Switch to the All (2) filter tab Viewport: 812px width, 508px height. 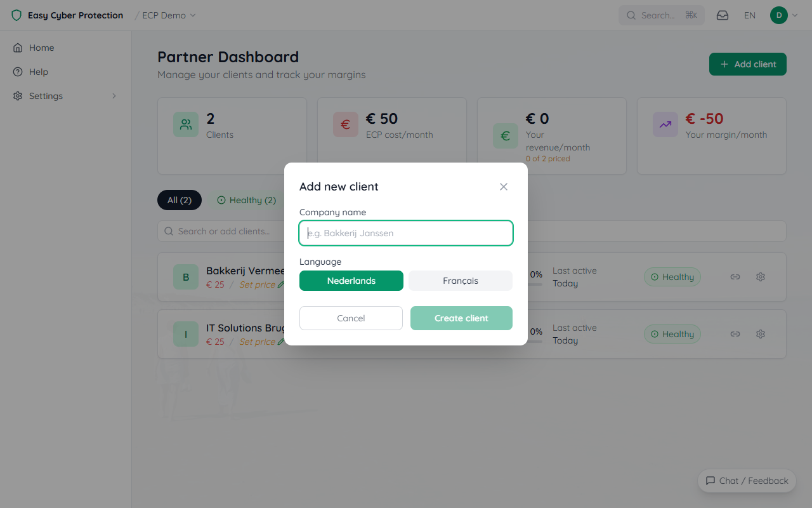tap(179, 200)
